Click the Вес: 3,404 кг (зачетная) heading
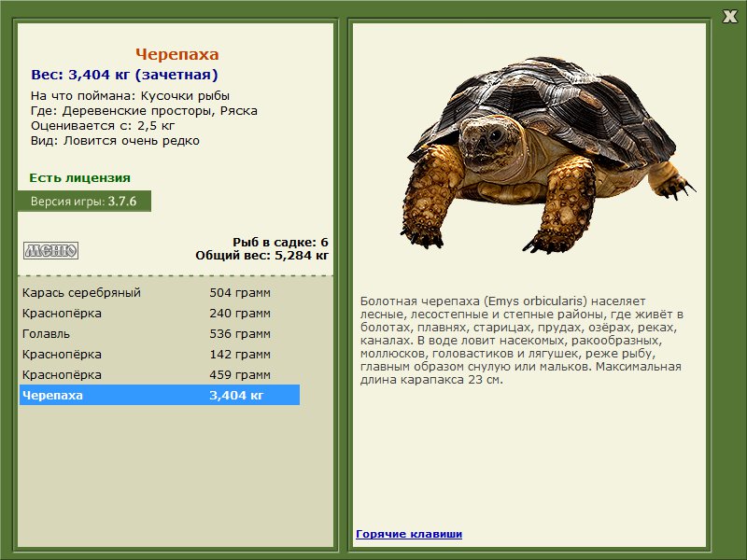This screenshot has height=560, width=747. coord(124,75)
